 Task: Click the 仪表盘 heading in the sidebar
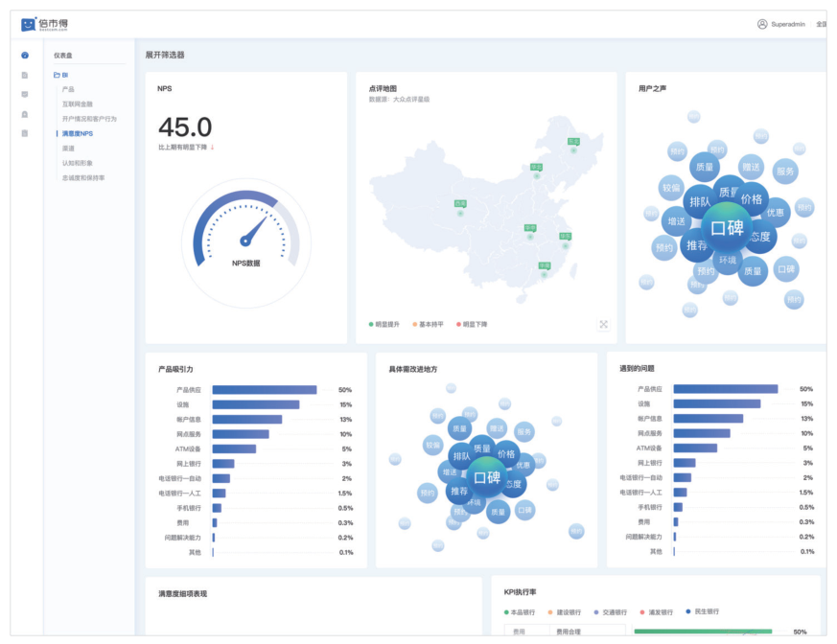(x=63, y=56)
